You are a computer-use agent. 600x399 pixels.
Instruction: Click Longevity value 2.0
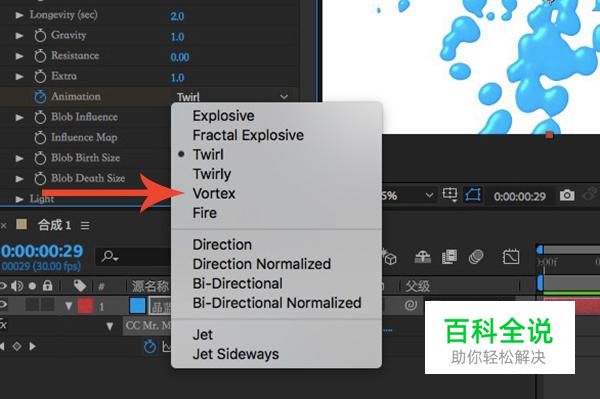click(x=177, y=16)
